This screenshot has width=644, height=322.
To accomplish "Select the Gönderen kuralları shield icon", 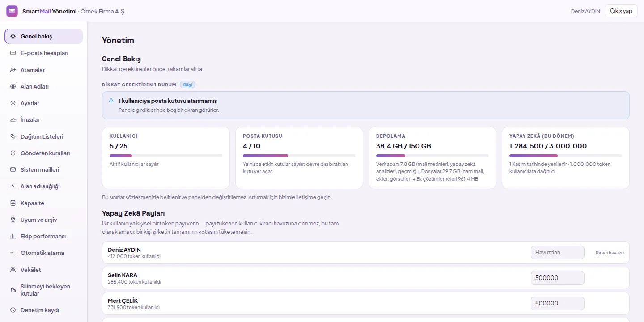I will coord(13,153).
